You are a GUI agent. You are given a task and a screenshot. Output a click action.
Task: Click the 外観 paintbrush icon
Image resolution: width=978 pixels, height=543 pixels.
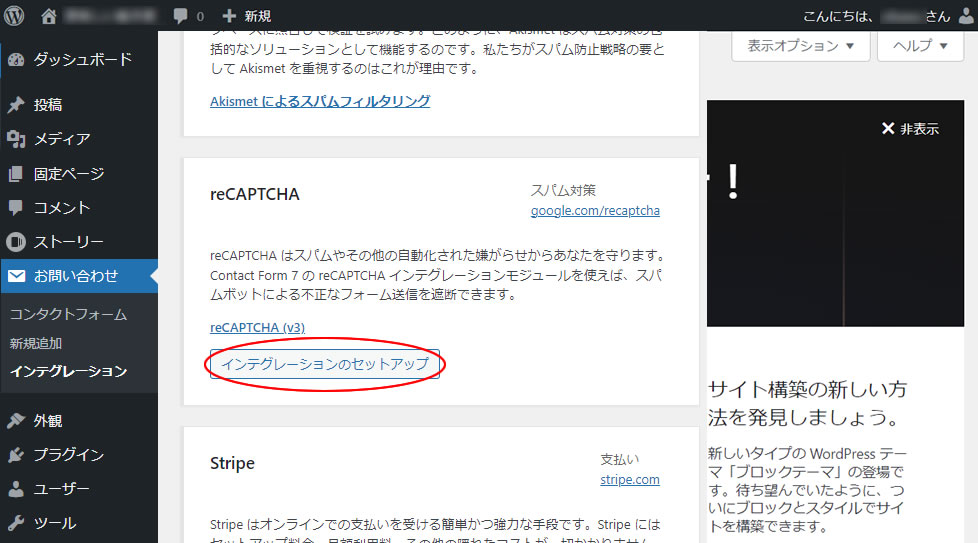click(16, 421)
